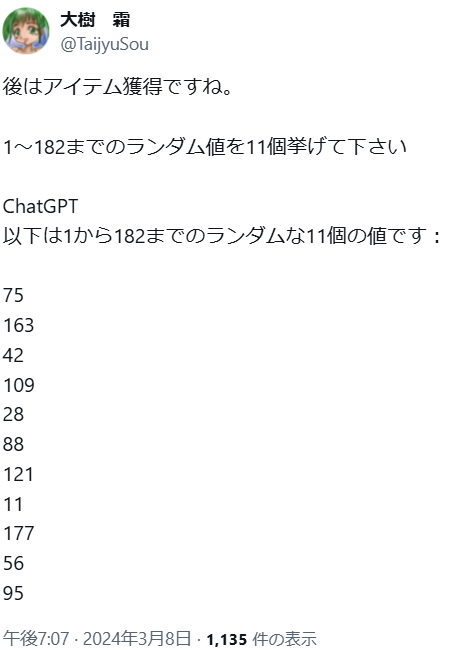
Task: Open the @TaijyuSou handle link
Action: pos(104,44)
